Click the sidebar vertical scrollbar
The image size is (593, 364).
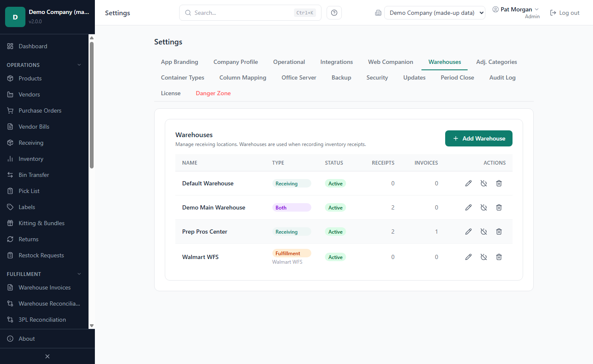coord(91,105)
